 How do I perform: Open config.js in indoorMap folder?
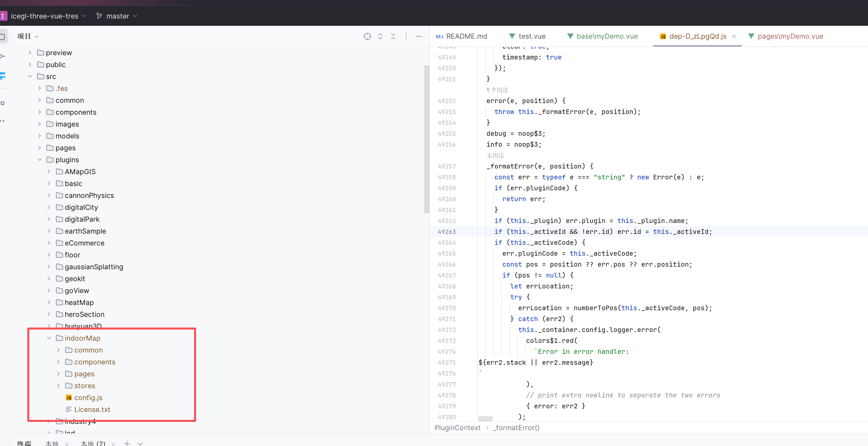(x=88, y=397)
